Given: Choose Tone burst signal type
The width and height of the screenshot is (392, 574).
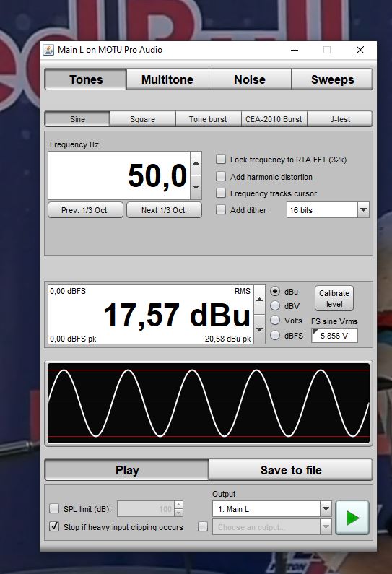Looking at the screenshot, I should [x=208, y=119].
